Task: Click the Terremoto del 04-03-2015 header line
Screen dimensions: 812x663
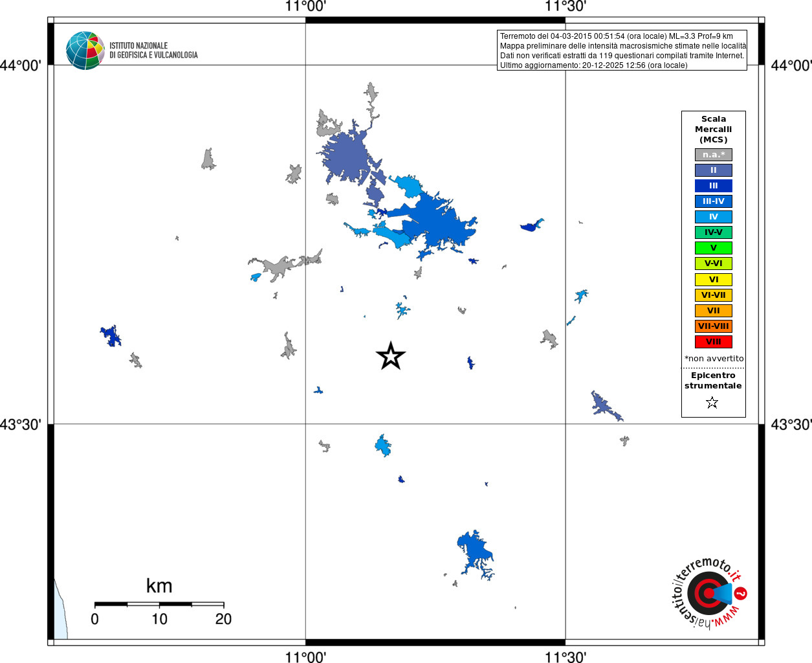Action: tap(616, 36)
